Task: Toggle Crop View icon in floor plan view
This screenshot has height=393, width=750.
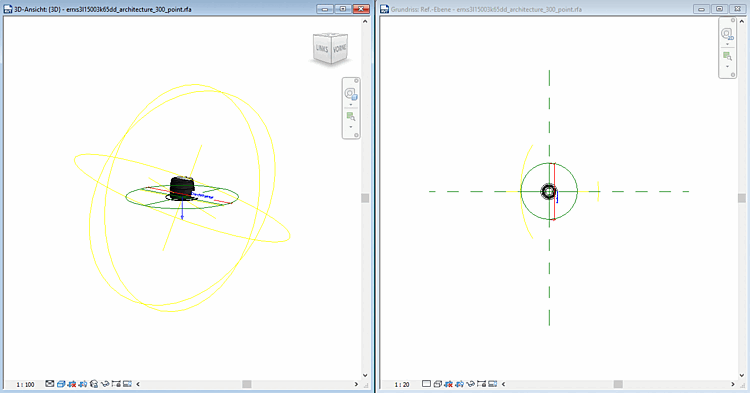Action: 449,384
